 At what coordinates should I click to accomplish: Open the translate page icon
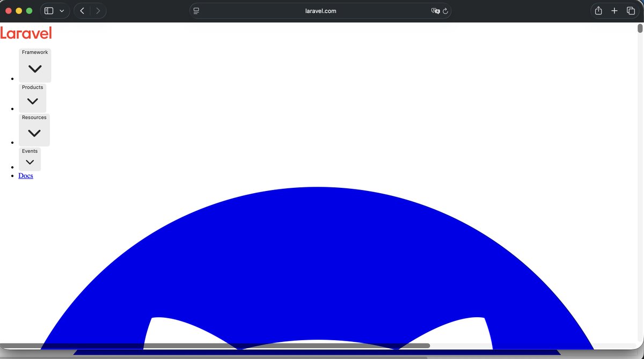pos(435,11)
